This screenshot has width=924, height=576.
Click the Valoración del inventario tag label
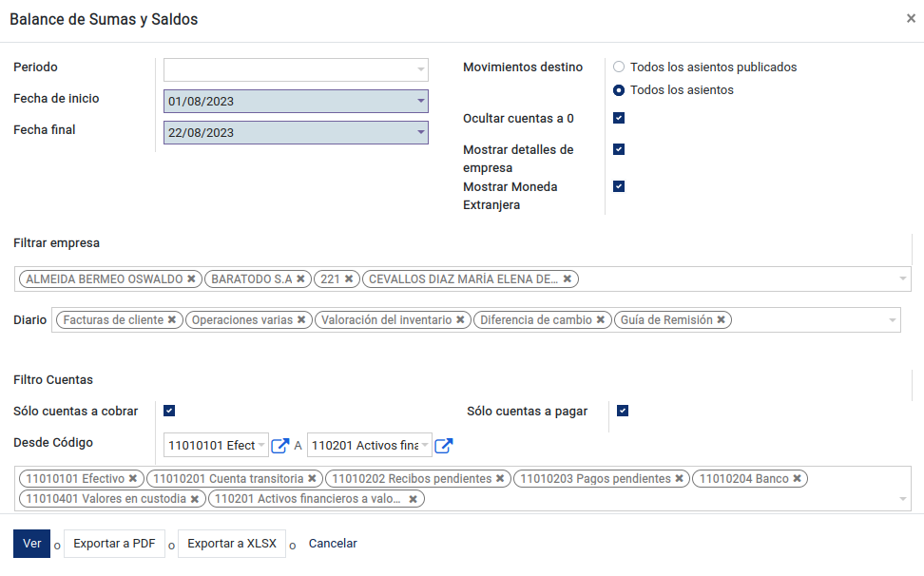click(387, 319)
